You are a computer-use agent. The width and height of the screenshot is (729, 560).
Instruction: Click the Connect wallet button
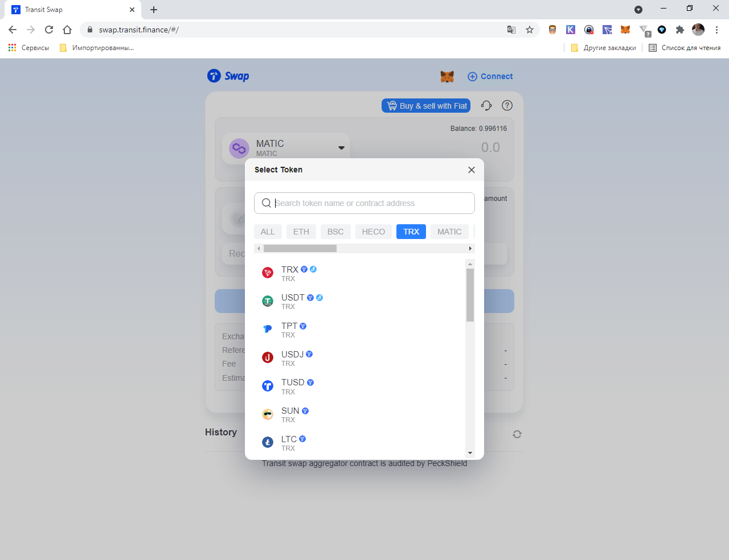[490, 76]
